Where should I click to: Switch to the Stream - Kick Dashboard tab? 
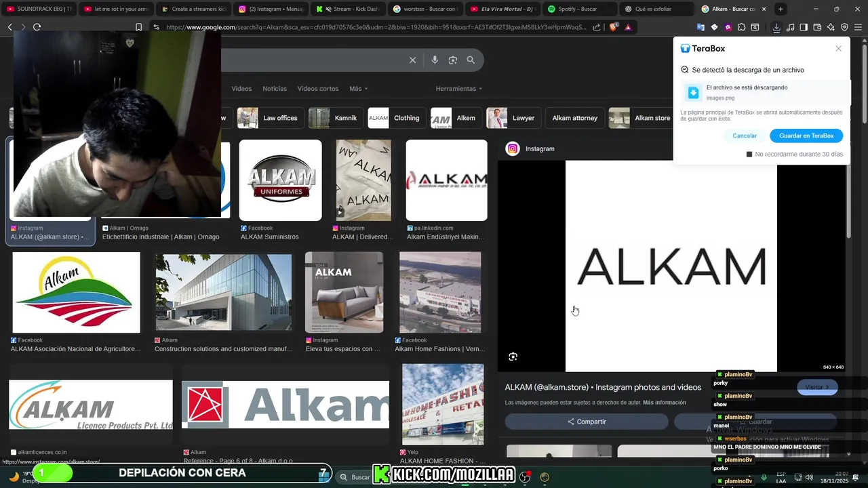click(348, 9)
